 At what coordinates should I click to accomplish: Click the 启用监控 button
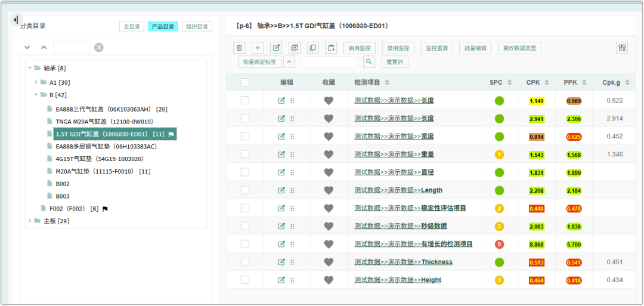pyautogui.click(x=360, y=48)
